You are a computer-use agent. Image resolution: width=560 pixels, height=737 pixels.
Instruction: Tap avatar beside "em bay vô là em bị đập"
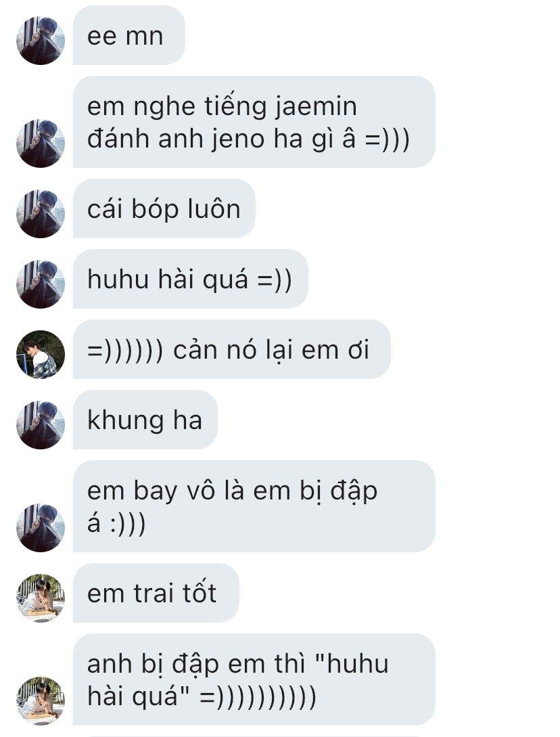[41, 527]
